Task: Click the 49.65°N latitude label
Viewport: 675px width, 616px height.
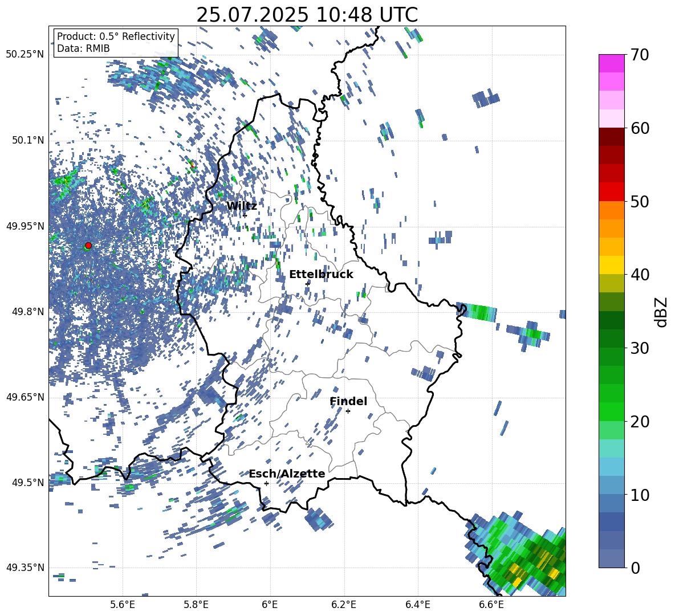Action: [25, 397]
